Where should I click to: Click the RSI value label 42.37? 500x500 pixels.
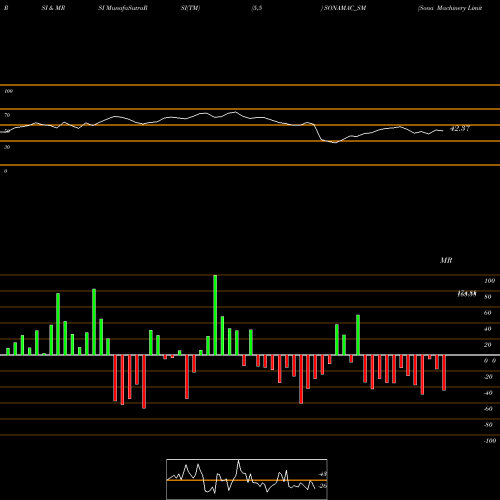pyautogui.click(x=460, y=128)
